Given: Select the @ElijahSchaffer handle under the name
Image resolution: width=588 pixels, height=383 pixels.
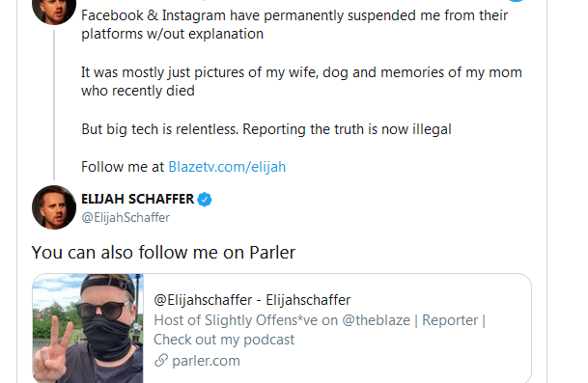Looking at the screenshot, I should coord(126,217).
